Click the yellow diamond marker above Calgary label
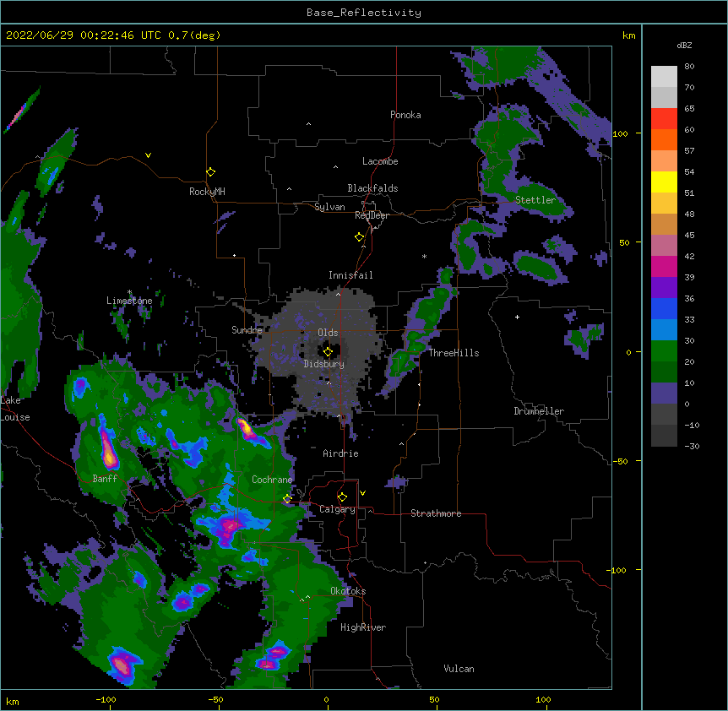The height and width of the screenshot is (711, 728). (x=342, y=497)
